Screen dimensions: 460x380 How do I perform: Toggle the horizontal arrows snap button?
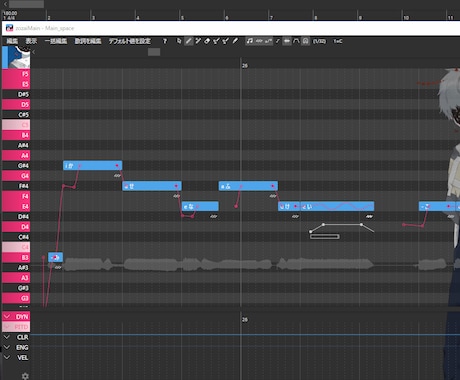point(287,41)
